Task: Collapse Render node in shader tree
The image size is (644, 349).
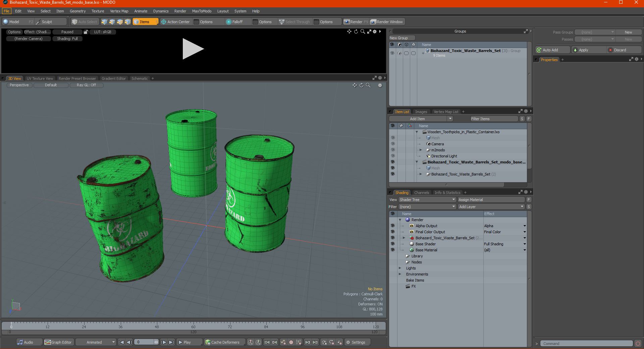Action: pyautogui.click(x=400, y=220)
